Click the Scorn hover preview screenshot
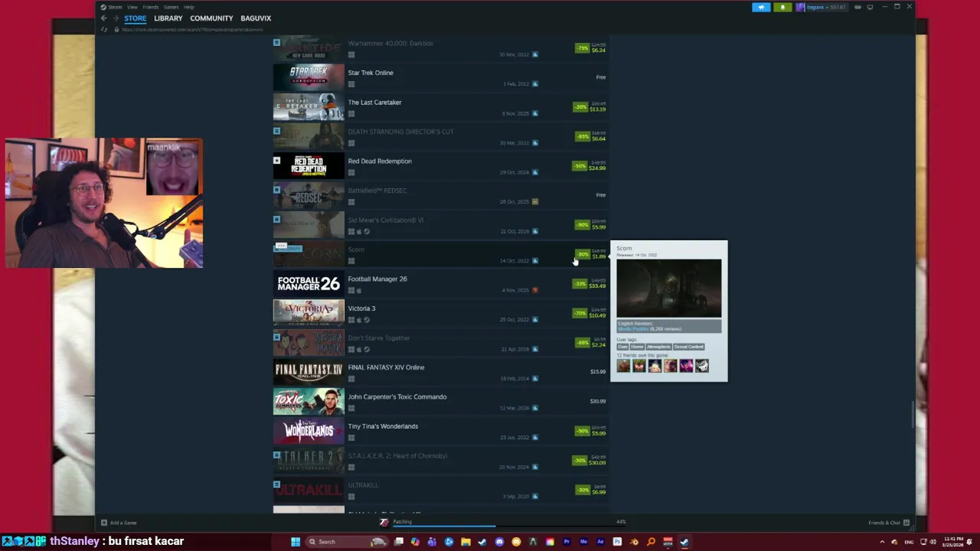This screenshot has width=980, height=551. (669, 288)
